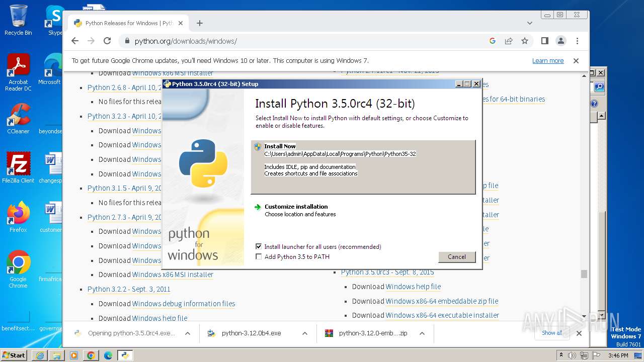This screenshot has width=644, height=362.
Task: Open media player taskbar icon
Action: coord(74,355)
